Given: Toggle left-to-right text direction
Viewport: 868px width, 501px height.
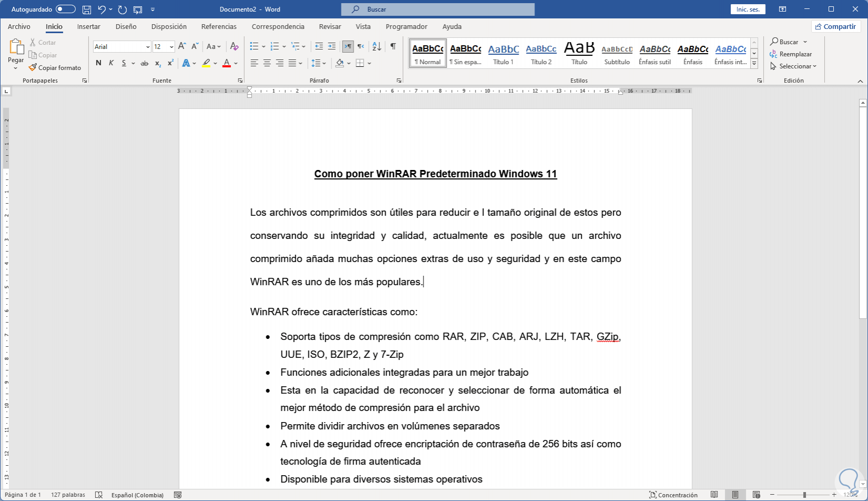Looking at the screenshot, I should tap(348, 46).
